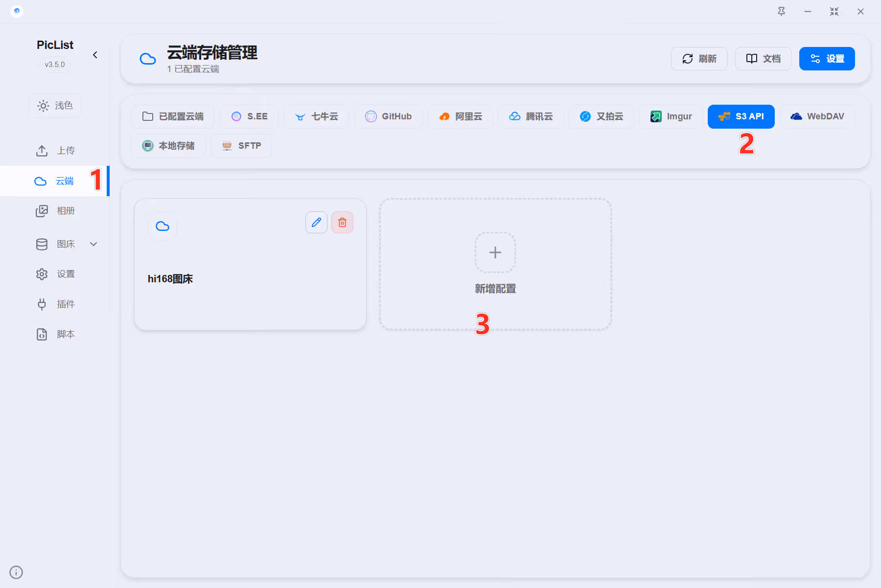Select the S3 API tab
Image resolution: width=881 pixels, height=588 pixels.
coord(741,116)
